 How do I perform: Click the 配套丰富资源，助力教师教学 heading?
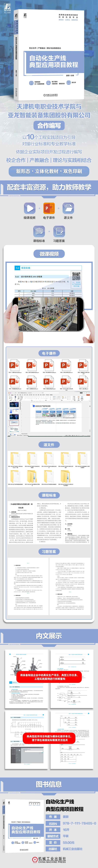[x=49, y=187]
